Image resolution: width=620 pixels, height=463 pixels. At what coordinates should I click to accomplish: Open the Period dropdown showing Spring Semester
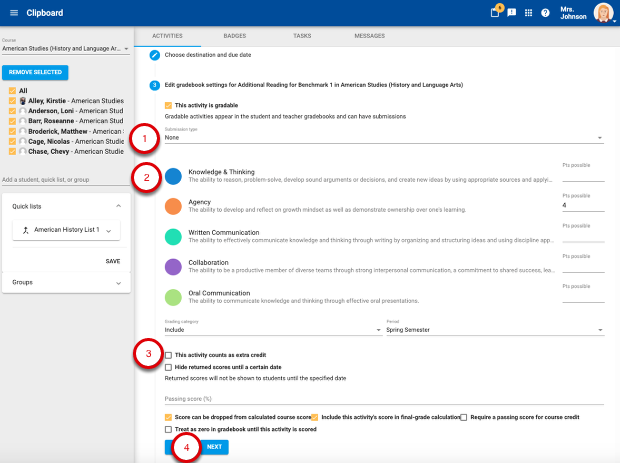click(x=494, y=329)
